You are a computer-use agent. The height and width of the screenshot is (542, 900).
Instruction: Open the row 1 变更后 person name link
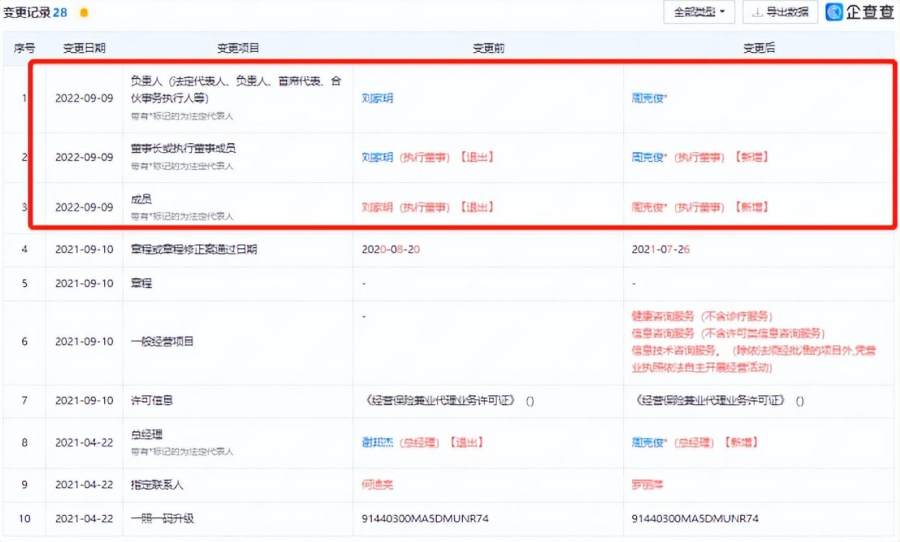pyautogui.click(x=649, y=98)
